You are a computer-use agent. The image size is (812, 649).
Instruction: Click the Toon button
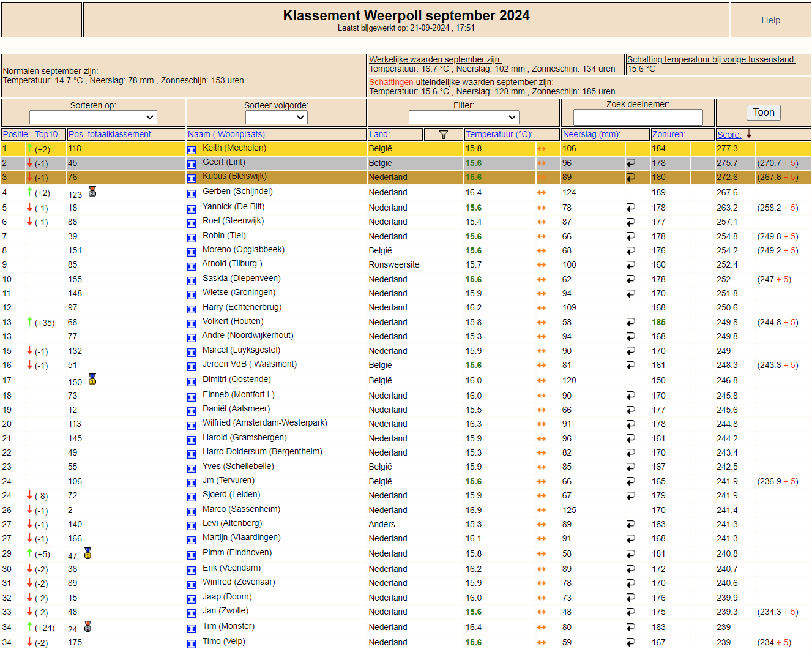pyautogui.click(x=764, y=113)
